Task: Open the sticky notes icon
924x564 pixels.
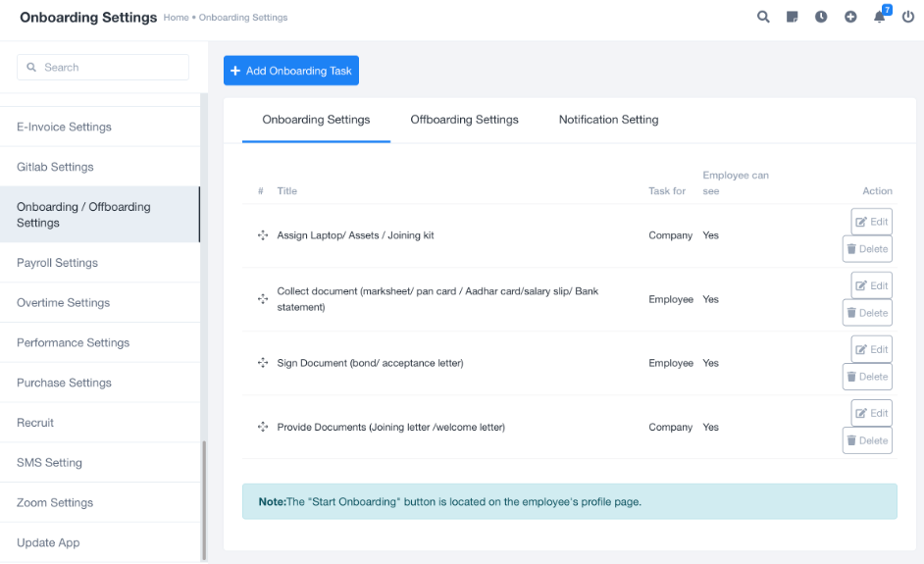Action: [793, 17]
